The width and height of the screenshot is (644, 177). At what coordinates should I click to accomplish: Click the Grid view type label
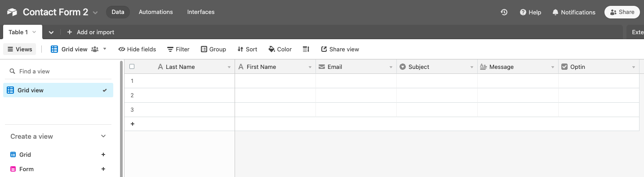pyautogui.click(x=25, y=154)
